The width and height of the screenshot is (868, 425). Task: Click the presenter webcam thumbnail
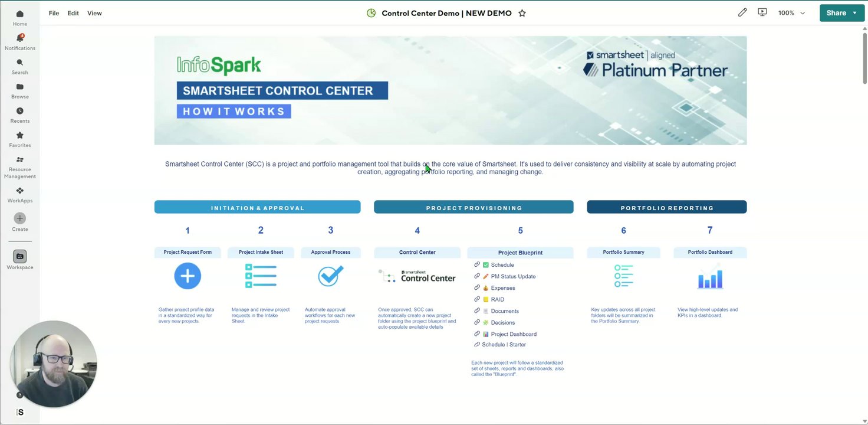point(53,364)
